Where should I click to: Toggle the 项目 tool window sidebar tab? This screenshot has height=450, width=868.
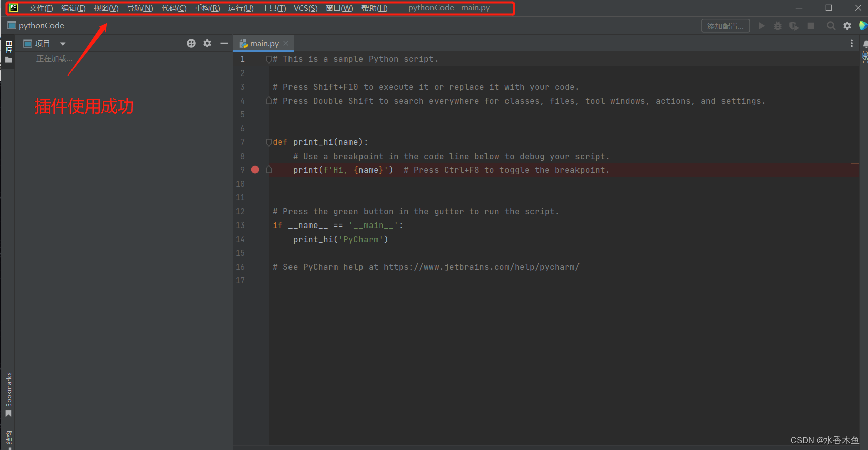click(x=8, y=47)
